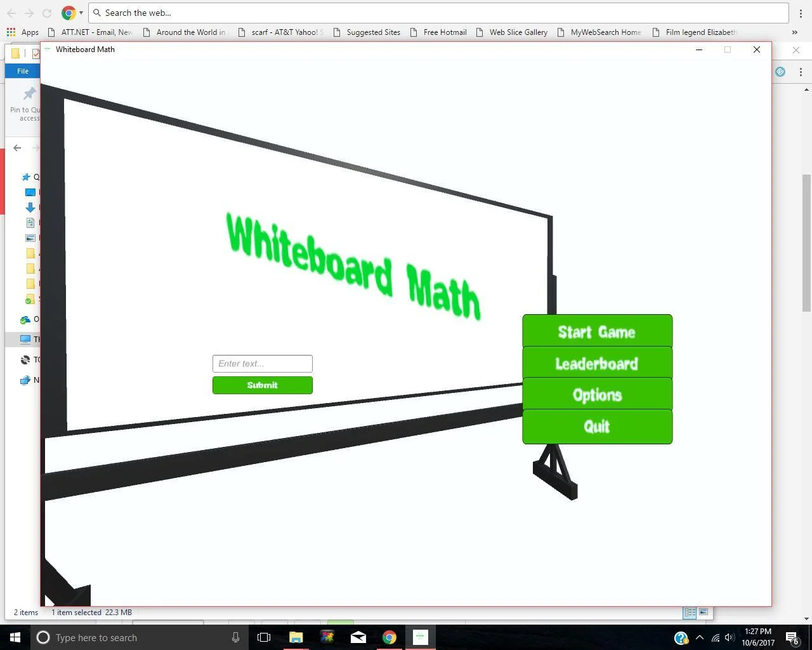Open Windows Start menu
812x650 pixels.
[x=15, y=637]
